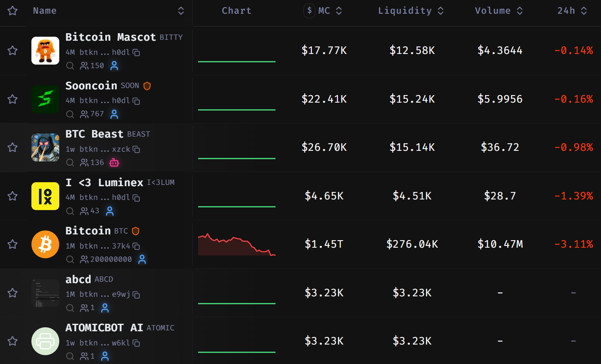Click the shield badge beside BTC ticker
Image resolution: width=601 pixels, height=364 pixels.
coord(136,231)
